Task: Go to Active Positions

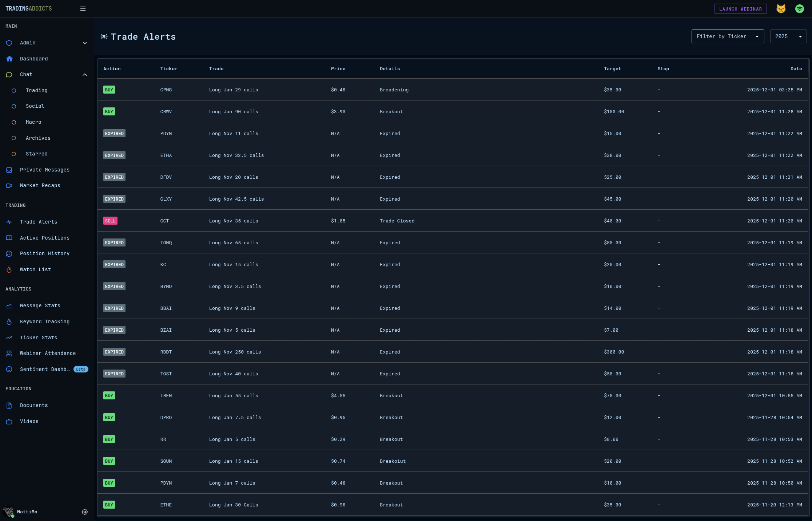Action: tap(44, 238)
